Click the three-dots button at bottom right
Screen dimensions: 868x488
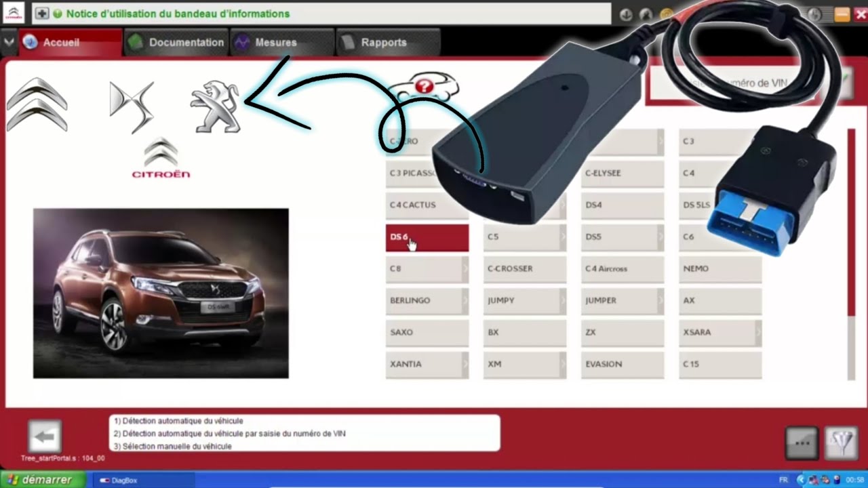[x=802, y=443]
